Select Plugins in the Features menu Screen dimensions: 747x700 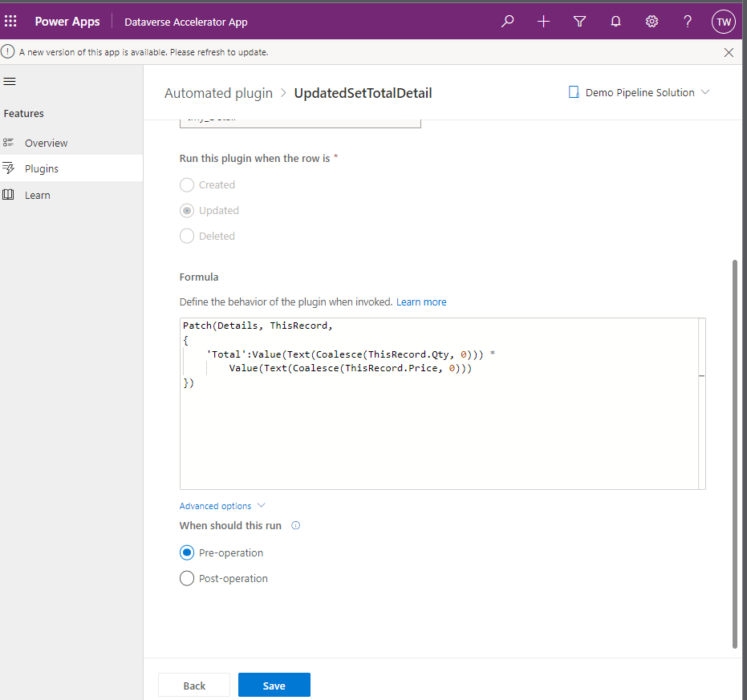click(x=71, y=168)
